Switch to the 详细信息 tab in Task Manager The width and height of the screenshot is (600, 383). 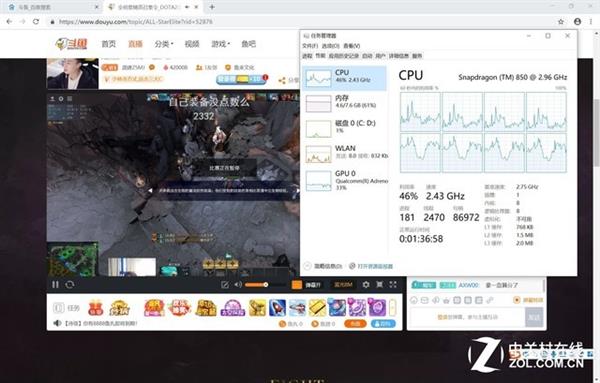click(x=399, y=56)
